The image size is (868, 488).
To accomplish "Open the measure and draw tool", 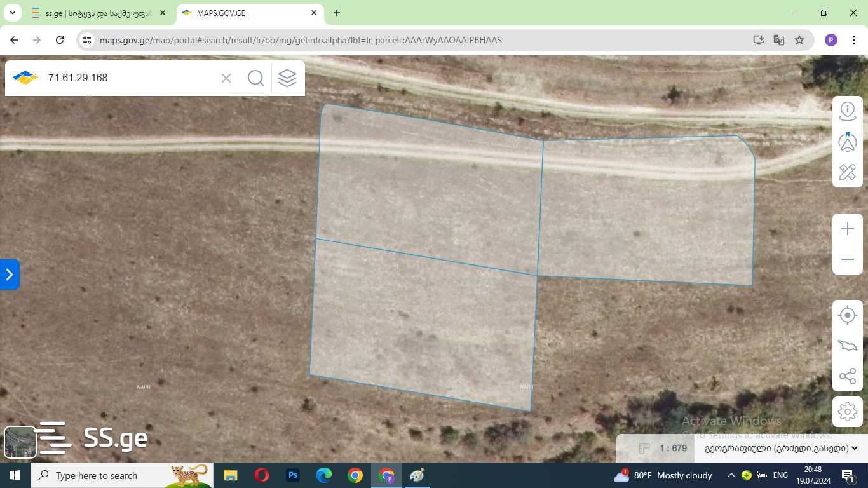I will pos(847,172).
